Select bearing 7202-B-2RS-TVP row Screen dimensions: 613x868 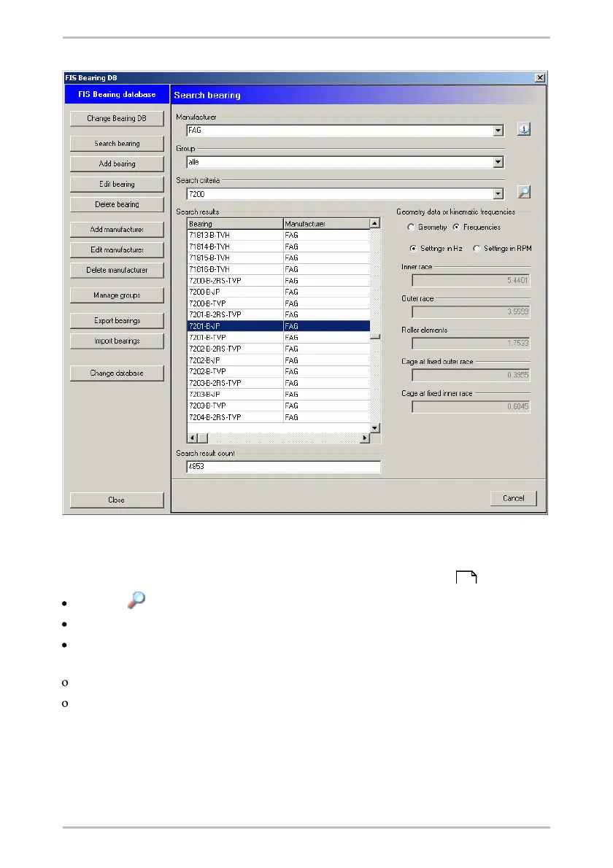tap(279, 349)
